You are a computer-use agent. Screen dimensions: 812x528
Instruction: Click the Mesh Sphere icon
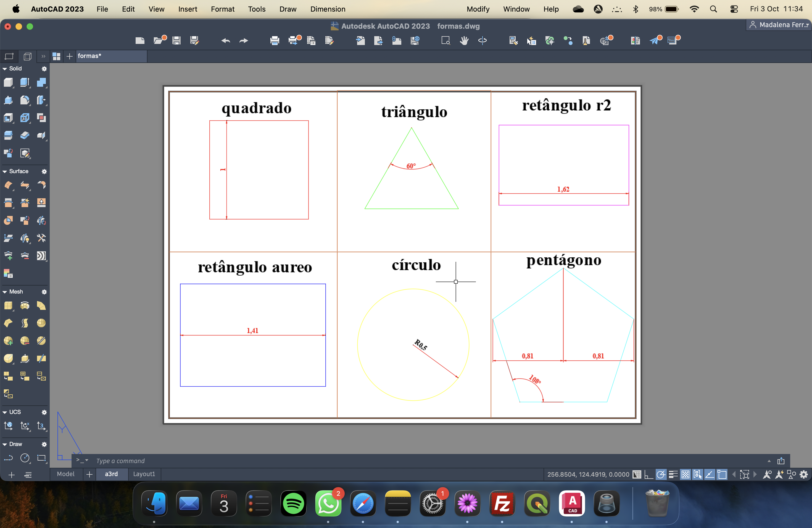pyautogui.click(x=41, y=323)
